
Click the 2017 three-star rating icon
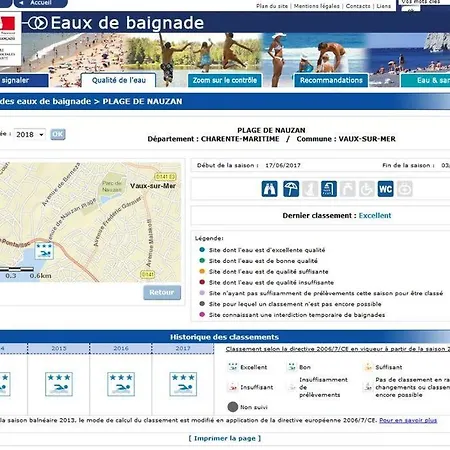pos(183,384)
